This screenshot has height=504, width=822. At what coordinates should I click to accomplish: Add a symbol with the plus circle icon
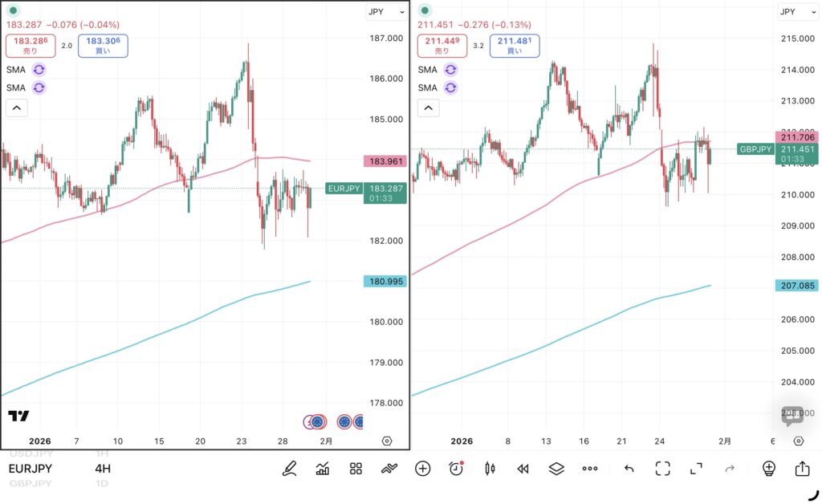423,469
